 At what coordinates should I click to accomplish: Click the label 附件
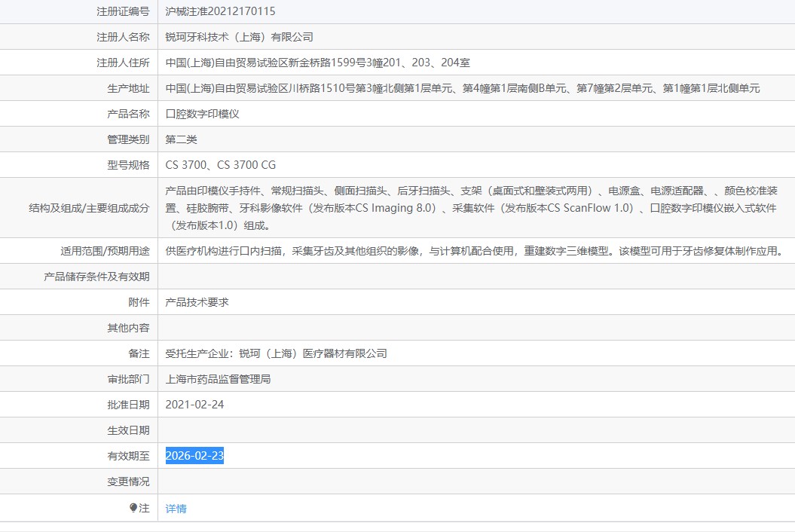(139, 302)
